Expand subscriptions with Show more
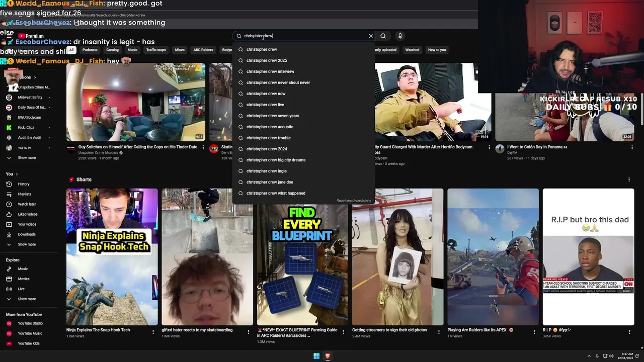 pyautogui.click(x=27, y=158)
